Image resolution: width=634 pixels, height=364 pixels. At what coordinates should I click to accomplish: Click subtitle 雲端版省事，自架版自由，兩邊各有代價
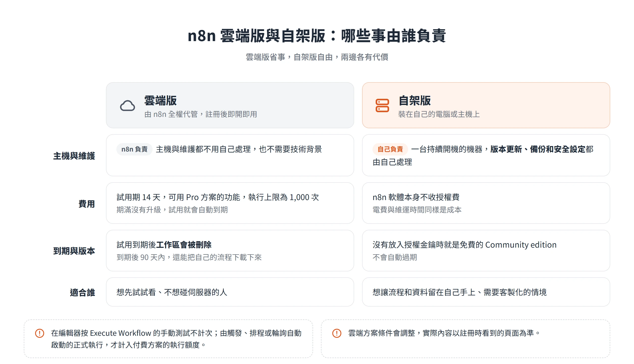point(317,57)
